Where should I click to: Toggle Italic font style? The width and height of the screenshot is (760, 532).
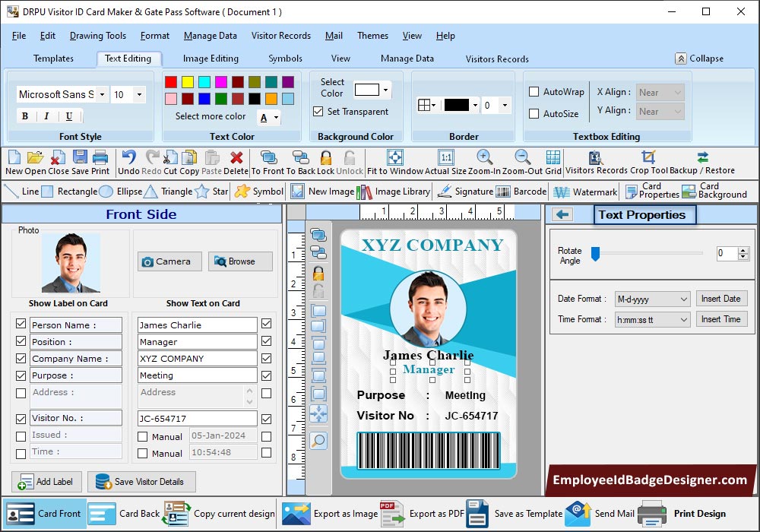(46, 116)
